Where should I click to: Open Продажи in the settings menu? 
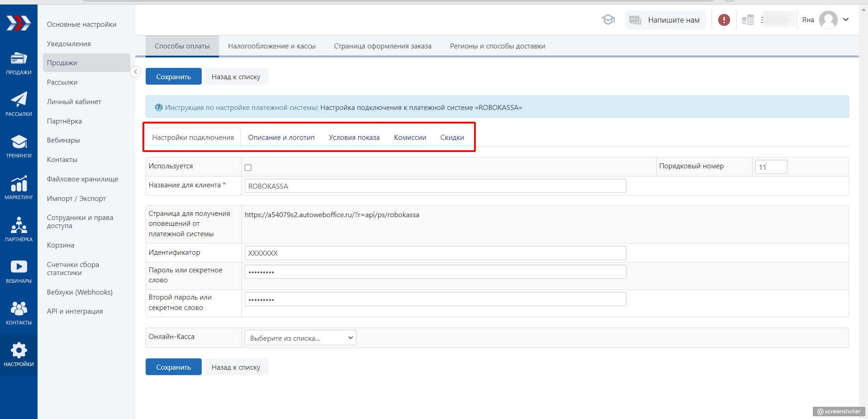tap(86, 63)
